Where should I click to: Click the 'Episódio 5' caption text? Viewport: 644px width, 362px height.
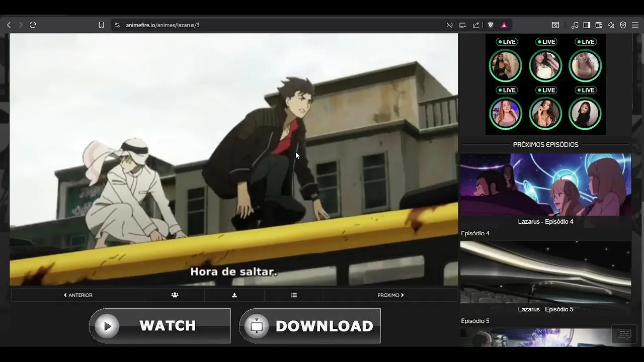click(475, 321)
